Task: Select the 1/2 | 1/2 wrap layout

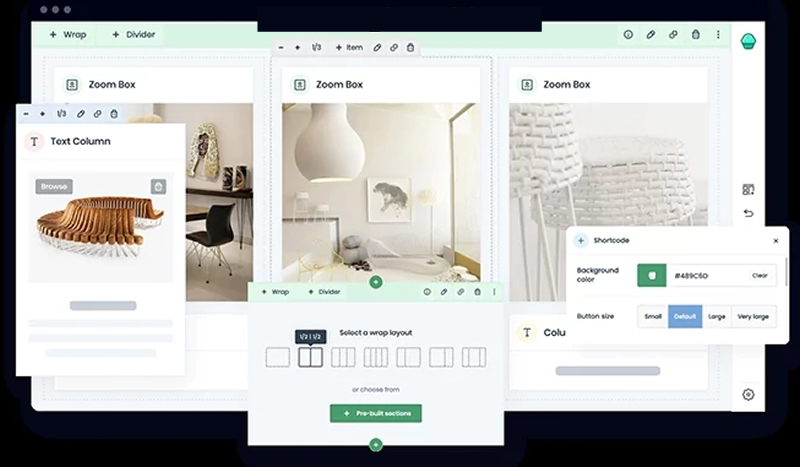Action: [310, 357]
